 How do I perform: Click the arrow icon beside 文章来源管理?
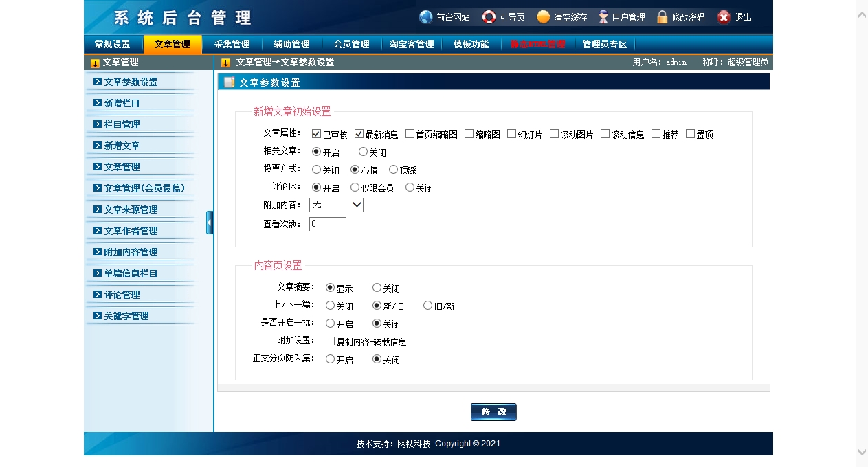(x=98, y=209)
